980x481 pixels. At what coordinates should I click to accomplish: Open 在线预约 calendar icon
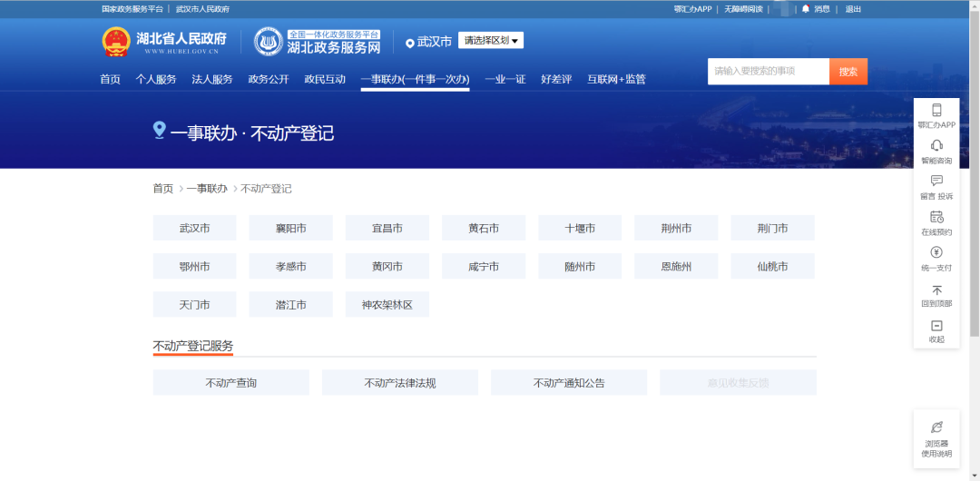[936, 217]
